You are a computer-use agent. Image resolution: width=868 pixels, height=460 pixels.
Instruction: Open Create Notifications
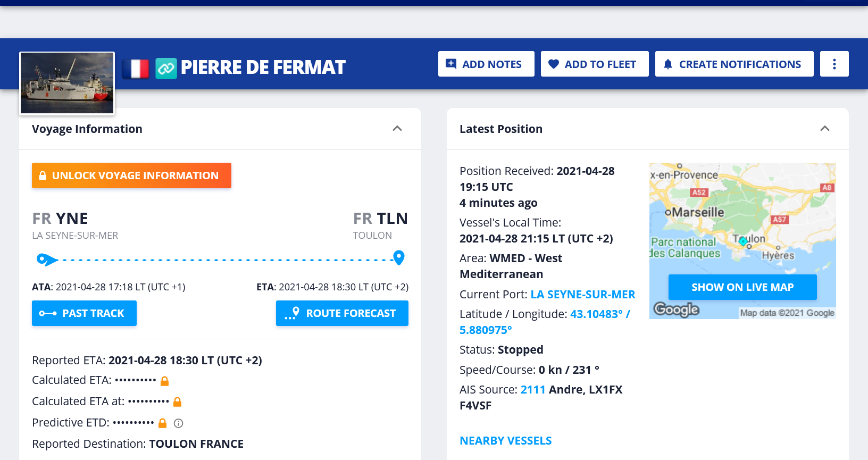734,64
